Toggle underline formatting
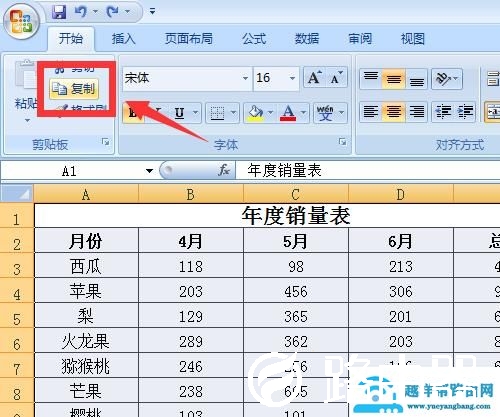500x417 pixels. point(180,113)
